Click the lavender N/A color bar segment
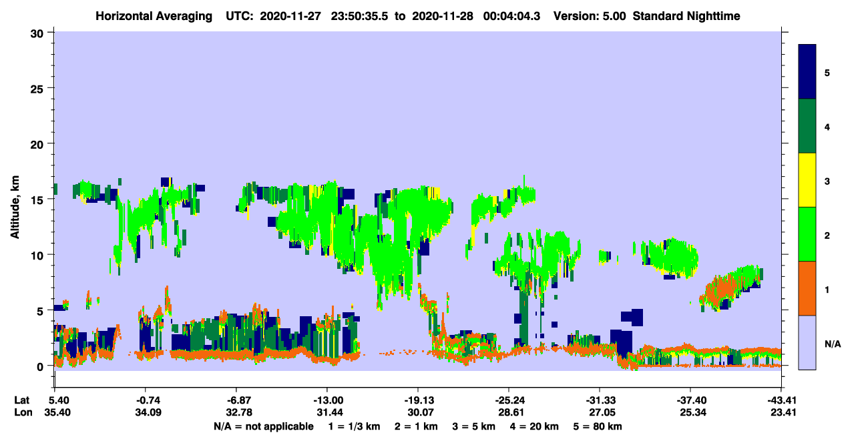868x445 pixels. point(807,342)
